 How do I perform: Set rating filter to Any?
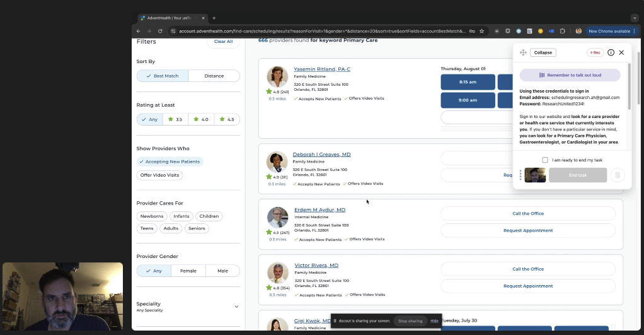149,120
